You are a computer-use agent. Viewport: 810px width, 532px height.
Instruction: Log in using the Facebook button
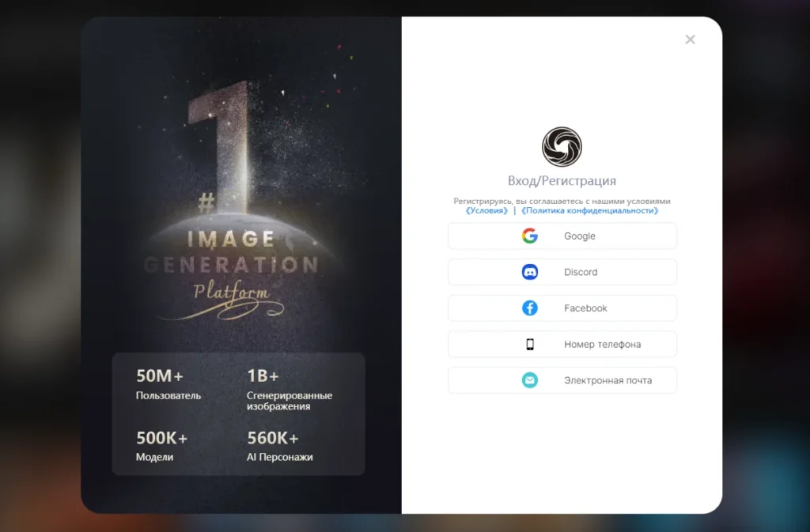562,308
